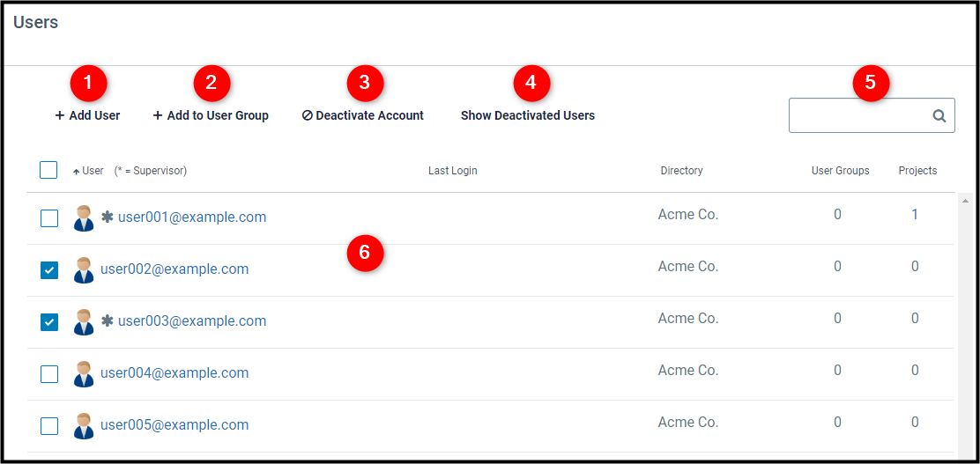
Task: Click Deactivate Account button
Action: click(362, 115)
